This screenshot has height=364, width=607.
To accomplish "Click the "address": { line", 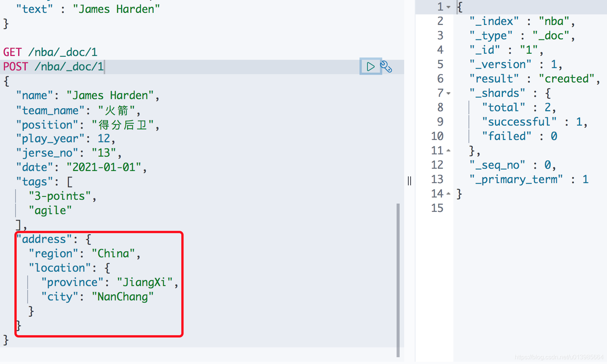I will tap(53, 239).
